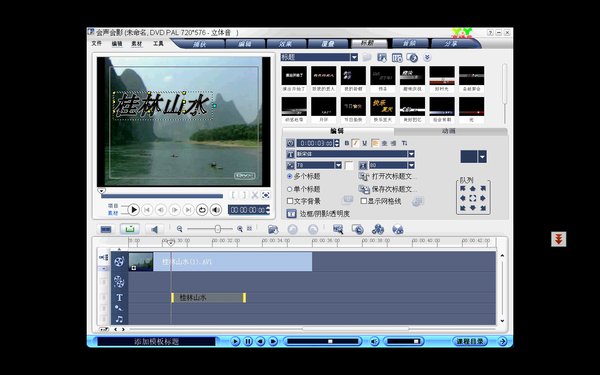Align title to top-left corner
The image size is (600, 375).
click(x=463, y=188)
